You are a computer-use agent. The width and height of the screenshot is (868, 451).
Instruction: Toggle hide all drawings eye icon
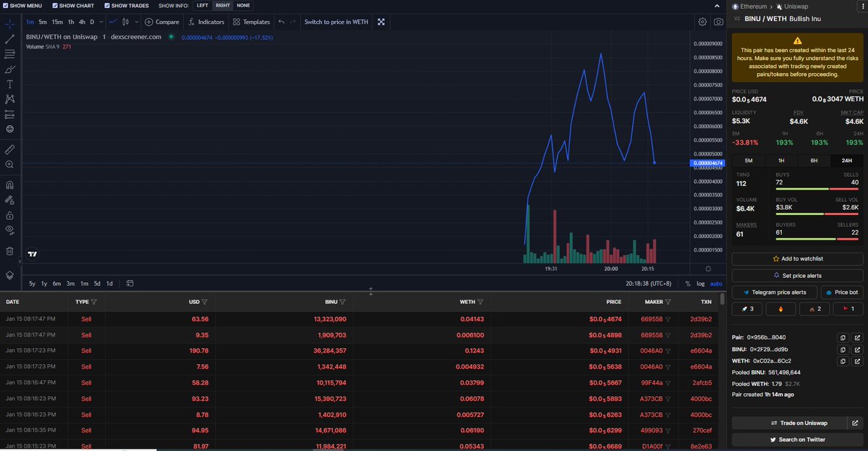click(10, 230)
